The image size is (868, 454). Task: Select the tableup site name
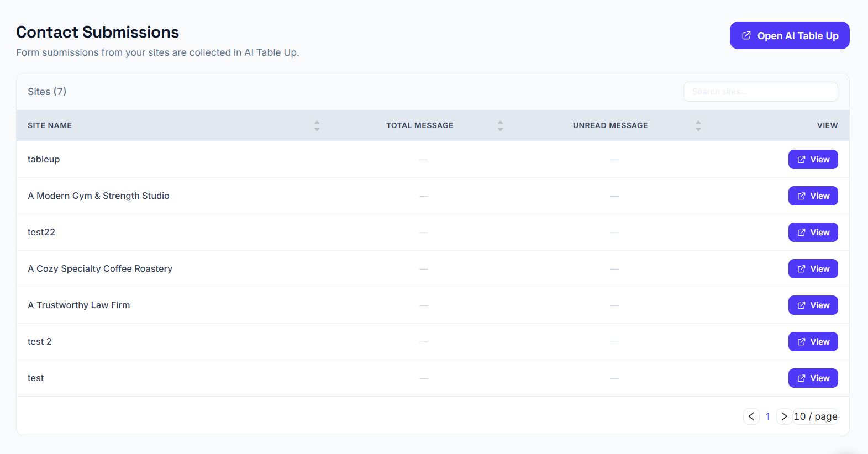click(x=44, y=159)
